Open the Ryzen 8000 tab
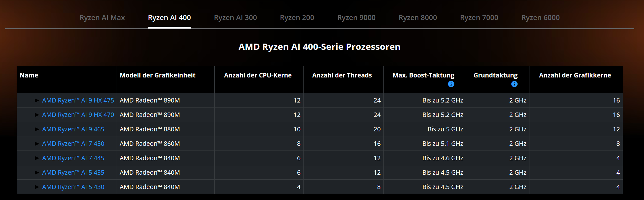644x200 pixels. coord(418,18)
